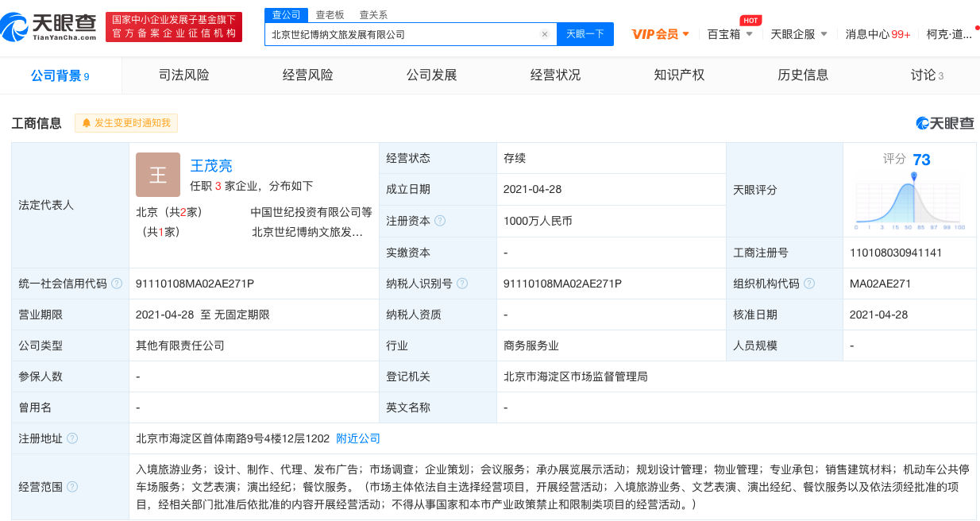Image resolution: width=980 pixels, height=521 pixels.
Task: Click the help icon next to 纳税人识别号
Action: click(x=462, y=284)
